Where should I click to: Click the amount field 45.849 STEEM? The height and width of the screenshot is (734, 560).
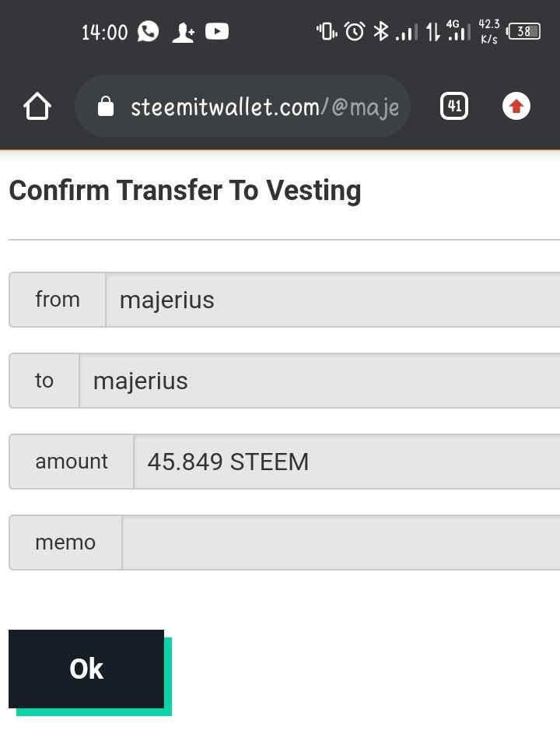[x=347, y=462]
